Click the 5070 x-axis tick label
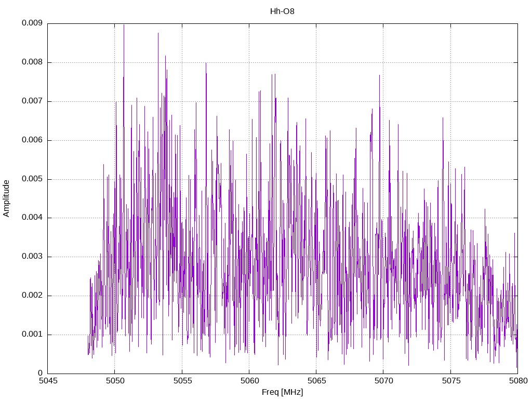Viewport: 532px width, 399px height. (384, 381)
